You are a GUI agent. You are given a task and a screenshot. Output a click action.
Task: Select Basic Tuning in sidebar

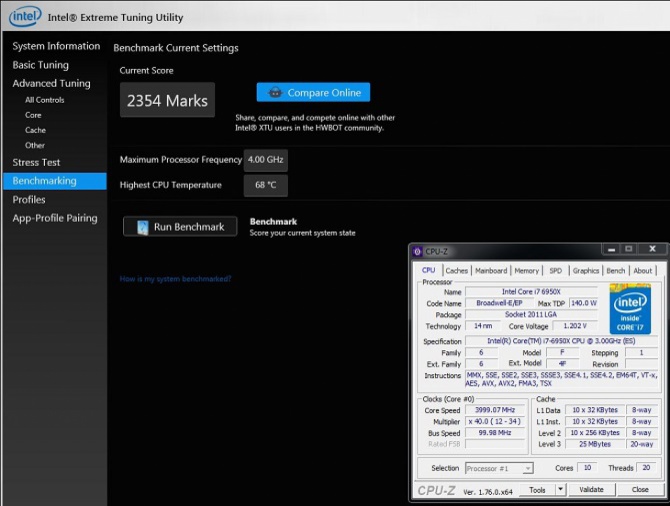(41, 65)
